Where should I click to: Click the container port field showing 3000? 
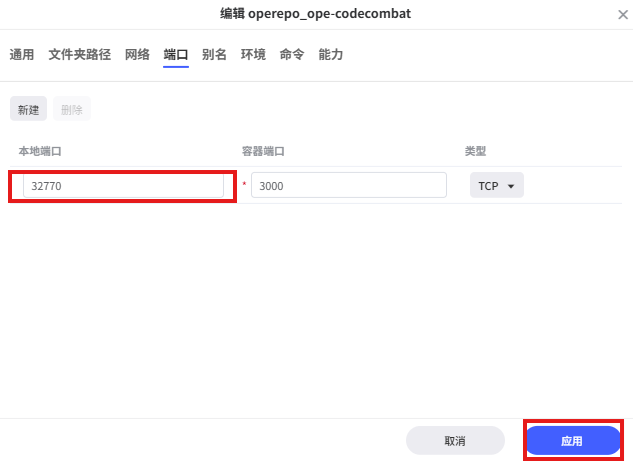tap(348, 186)
